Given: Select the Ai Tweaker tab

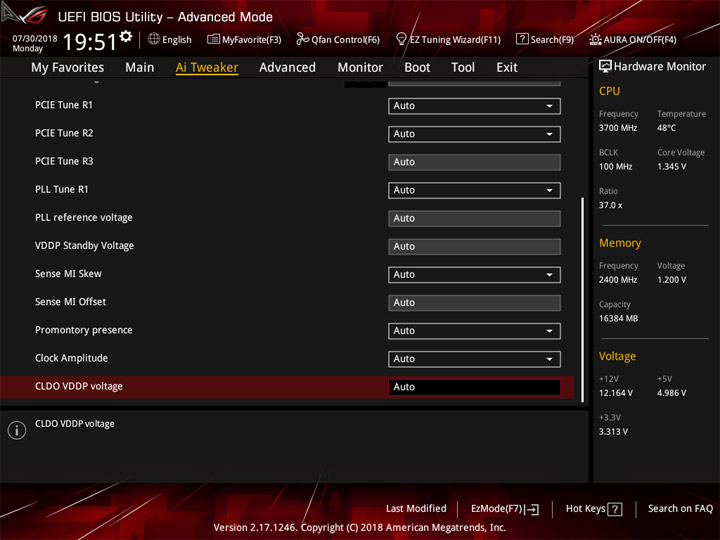Looking at the screenshot, I should [x=207, y=68].
